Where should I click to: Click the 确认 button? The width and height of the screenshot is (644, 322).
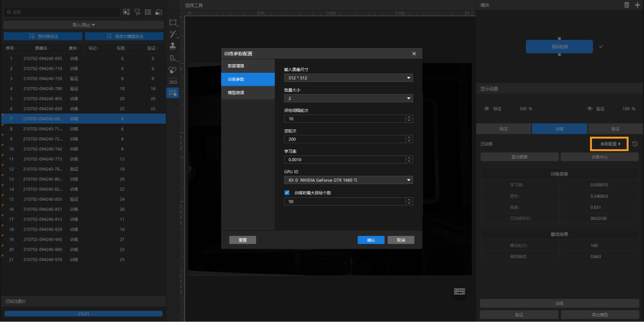[x=371, y=240]
